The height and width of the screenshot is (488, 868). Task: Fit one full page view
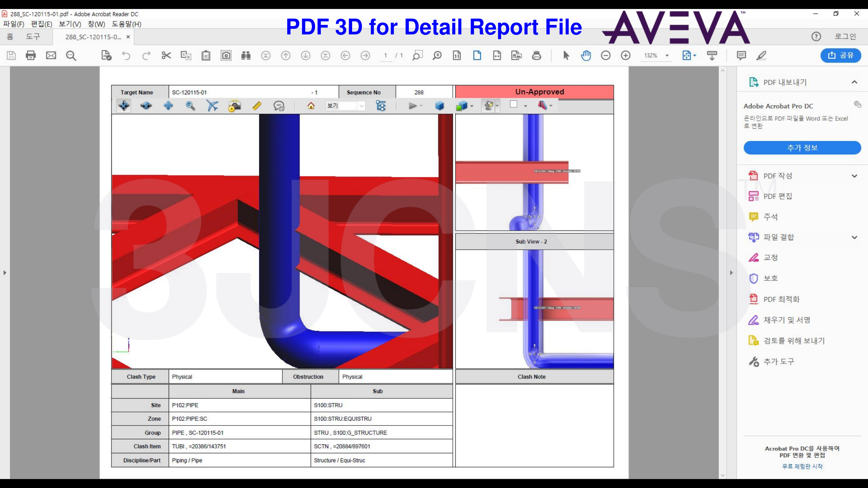(x=477, y=55)
